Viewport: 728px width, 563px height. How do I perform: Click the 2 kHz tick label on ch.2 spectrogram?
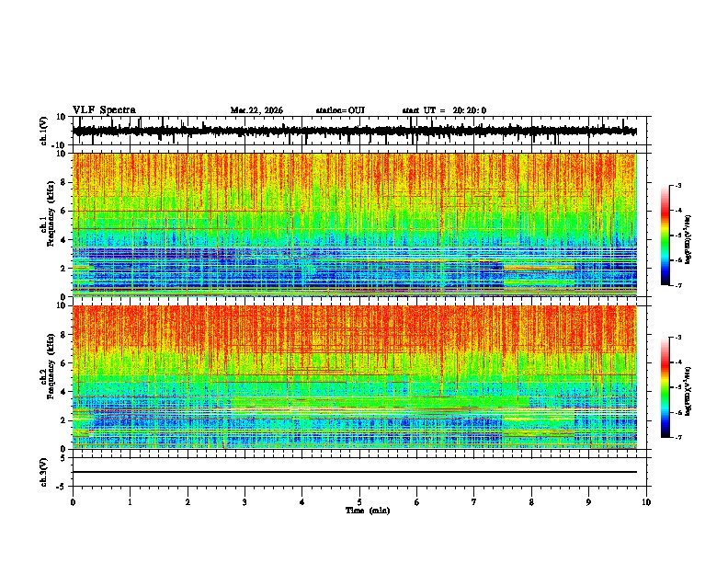click(x=63, y=420)
